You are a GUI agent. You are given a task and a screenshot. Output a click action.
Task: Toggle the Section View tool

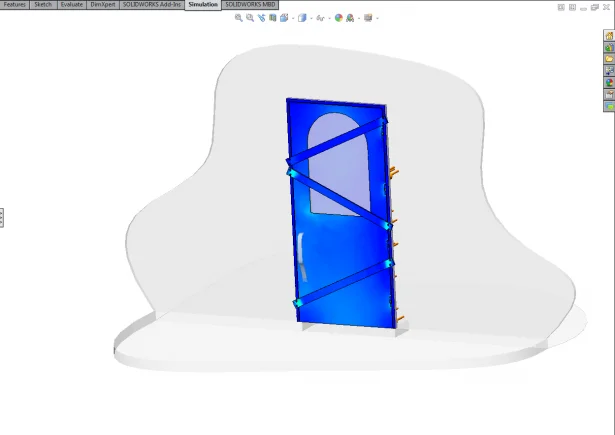(272, 18)
